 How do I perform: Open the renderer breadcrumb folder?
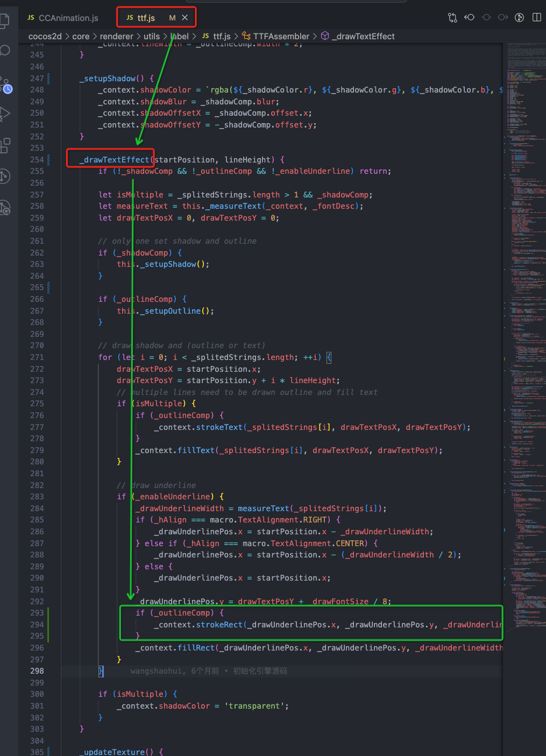click(116, 36)
